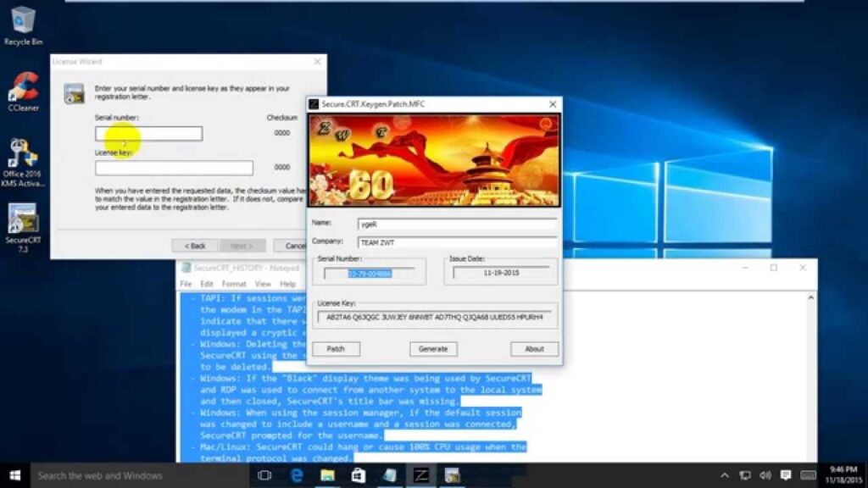The width and height of the screenshot is (868, 488).
Task: Open Notepad's File menu
Action: pyautogui.click(x=186, y=284)
